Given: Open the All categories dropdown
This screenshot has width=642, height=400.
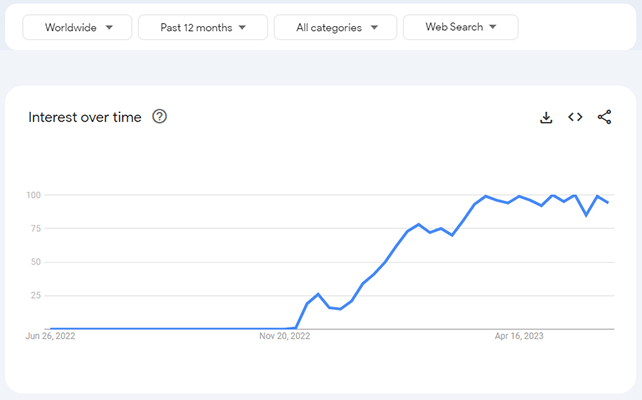Looking at the screenshot, I should [335, 27].
